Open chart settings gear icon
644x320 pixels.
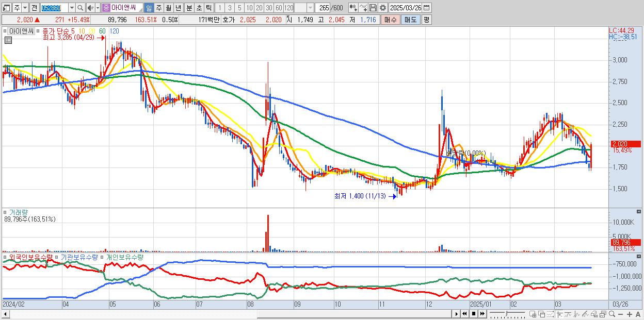point(383,8)
